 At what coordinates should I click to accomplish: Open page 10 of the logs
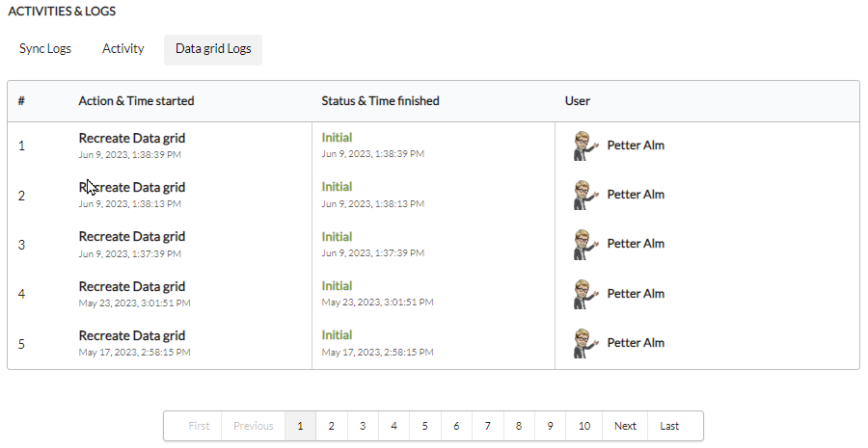pos(584,426)
